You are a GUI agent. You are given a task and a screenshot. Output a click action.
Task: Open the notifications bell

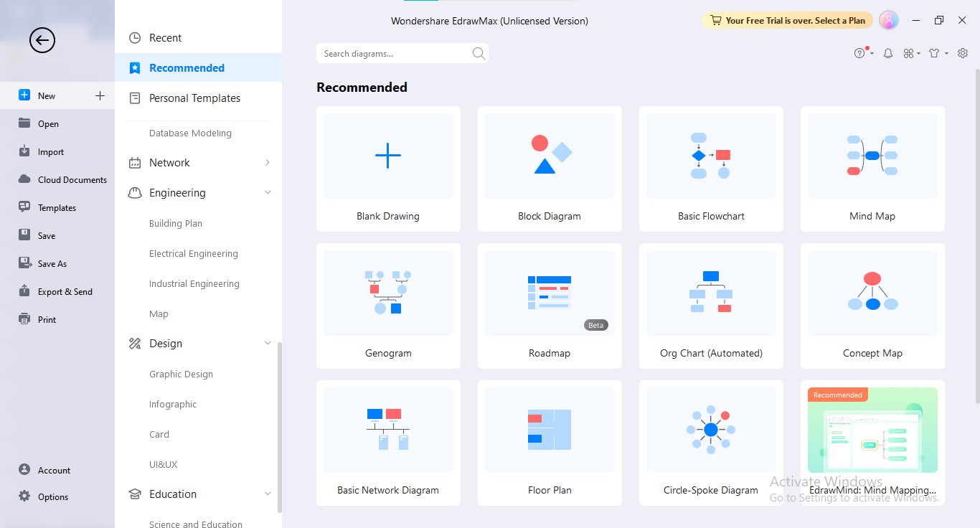click(x=887, y=53)
